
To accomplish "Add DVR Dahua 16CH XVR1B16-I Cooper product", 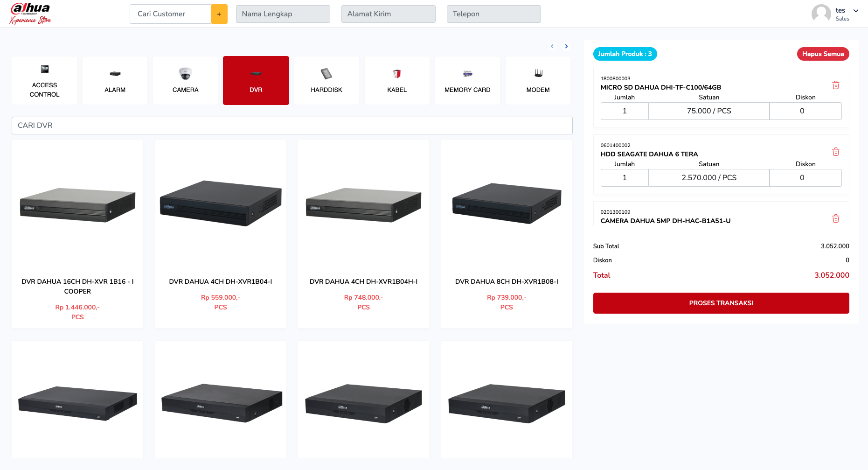I will click(x=77, y=234).
